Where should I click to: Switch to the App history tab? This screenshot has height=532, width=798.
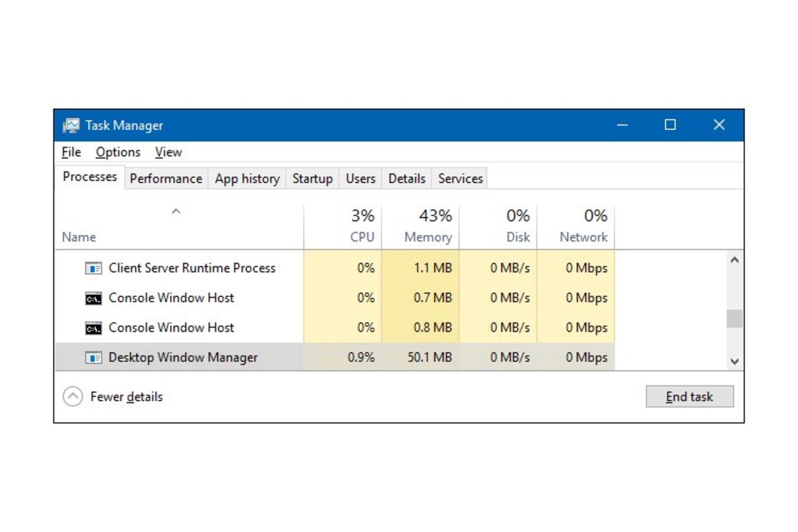pyautogui.click(x=247, y=178)
